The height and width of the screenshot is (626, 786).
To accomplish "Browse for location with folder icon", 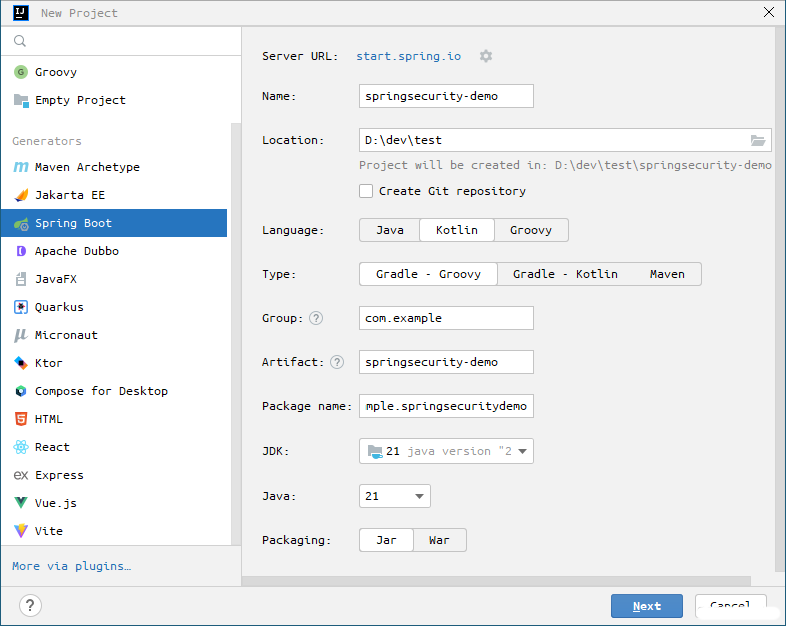I will click(758, 140).
